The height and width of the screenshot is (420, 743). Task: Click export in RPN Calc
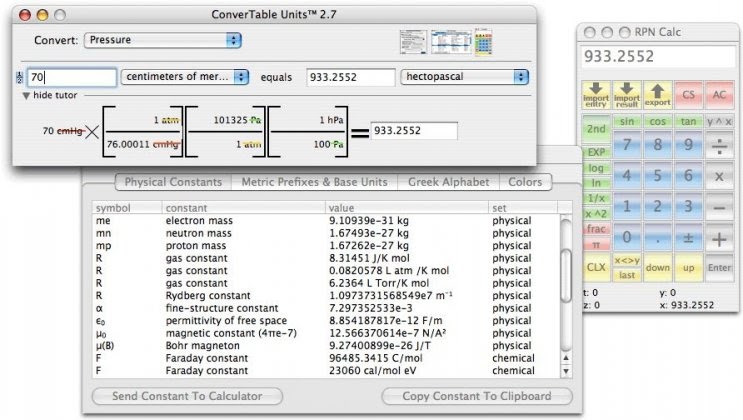658,95
